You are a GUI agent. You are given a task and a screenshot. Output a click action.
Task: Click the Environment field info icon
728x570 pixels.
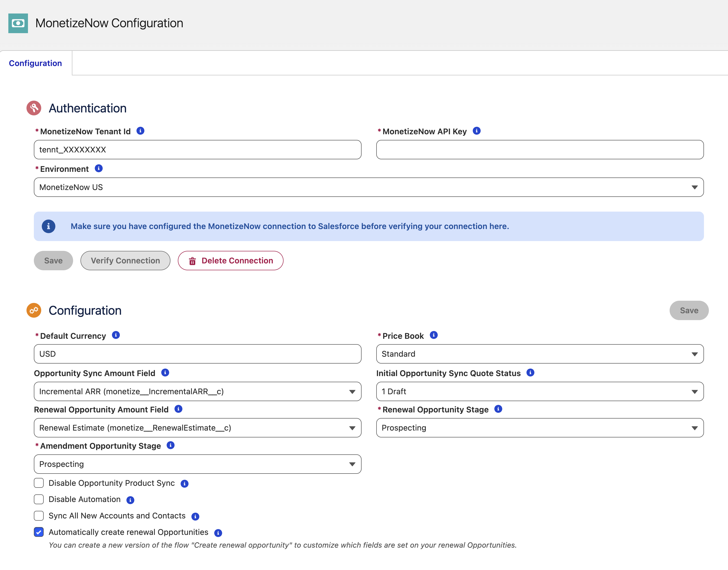(x=99, y=169)
